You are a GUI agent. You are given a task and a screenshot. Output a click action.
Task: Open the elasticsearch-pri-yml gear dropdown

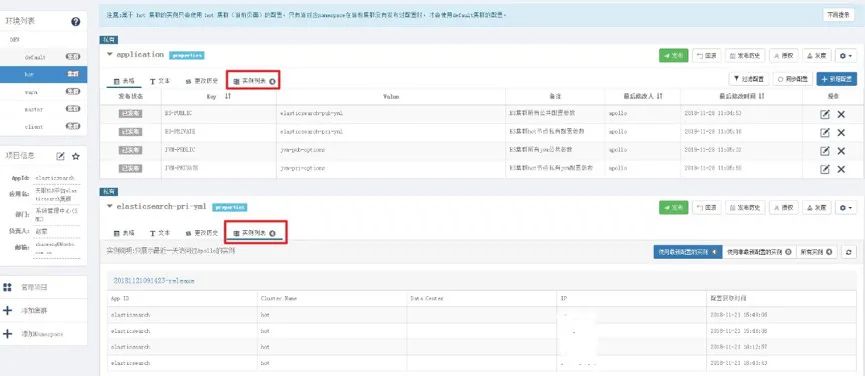[x=846, y=208]
